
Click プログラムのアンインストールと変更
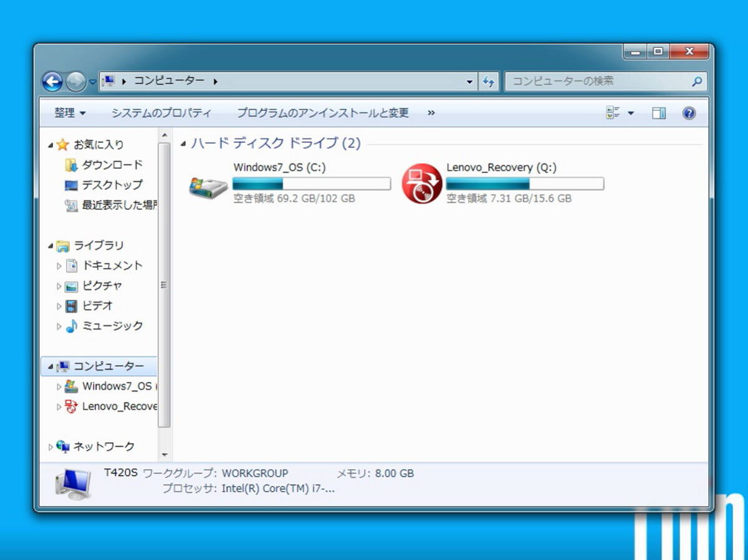(x=323, y=113)
